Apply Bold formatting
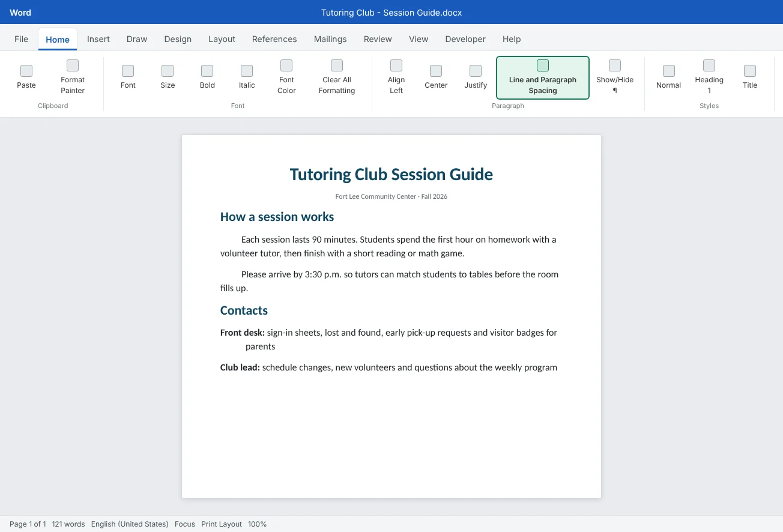The image size is (783, 532). (207, 77)
